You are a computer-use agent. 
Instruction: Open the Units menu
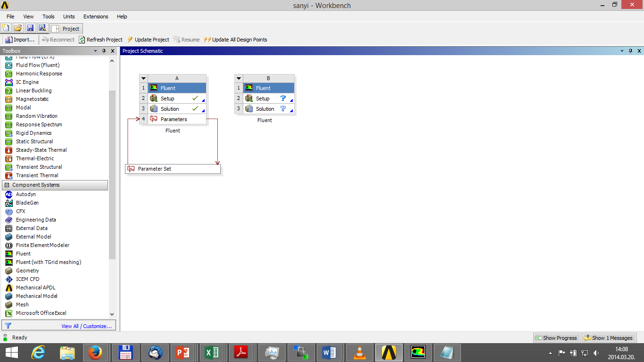pyautogui.click(x=69, y=16)
